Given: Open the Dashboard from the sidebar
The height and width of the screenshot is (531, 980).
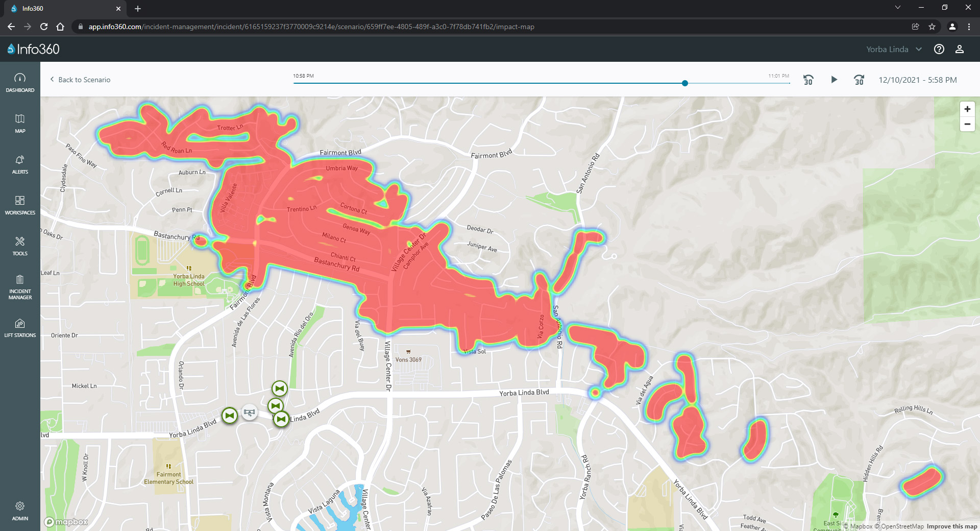Looking at the screenshot, I should tap(20, 82).
